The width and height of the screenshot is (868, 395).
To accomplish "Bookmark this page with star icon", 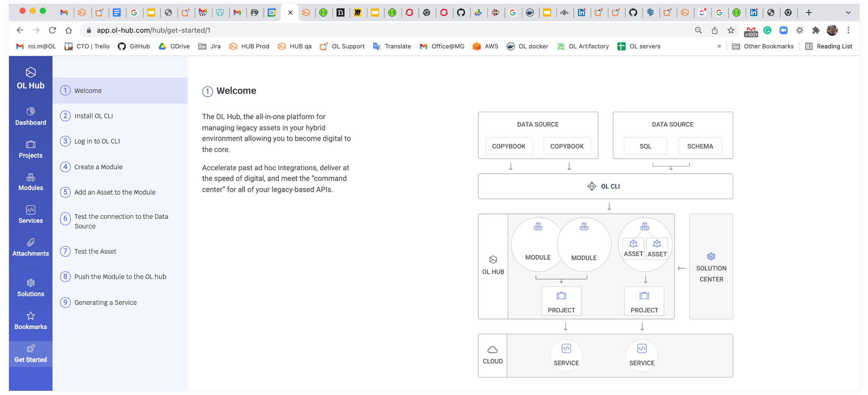I will pos(731,30).
